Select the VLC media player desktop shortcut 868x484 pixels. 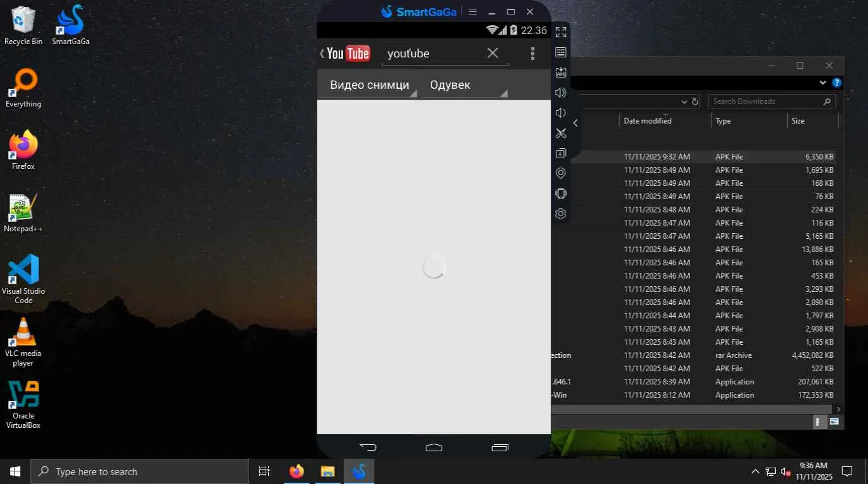(x=23, y=342)
